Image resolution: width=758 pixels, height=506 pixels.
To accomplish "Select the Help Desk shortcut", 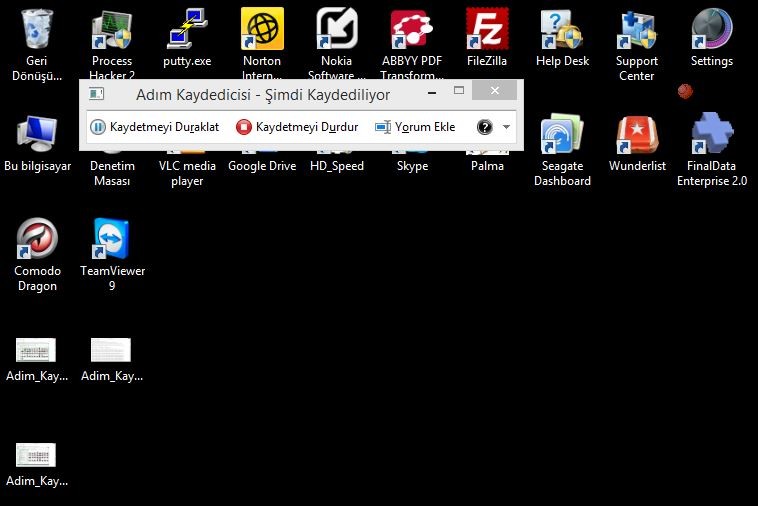I will click(562, 30).
